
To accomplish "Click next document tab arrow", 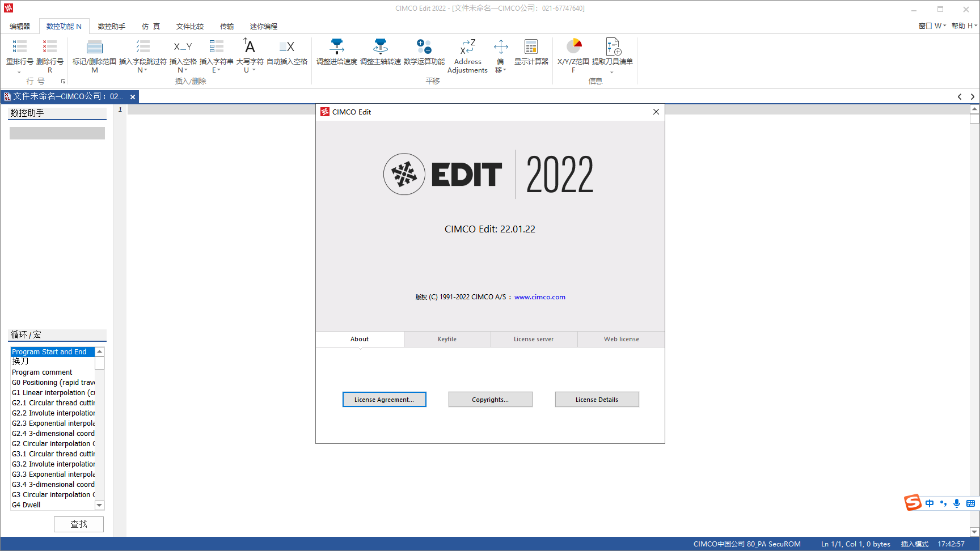I will click(973, 97).
